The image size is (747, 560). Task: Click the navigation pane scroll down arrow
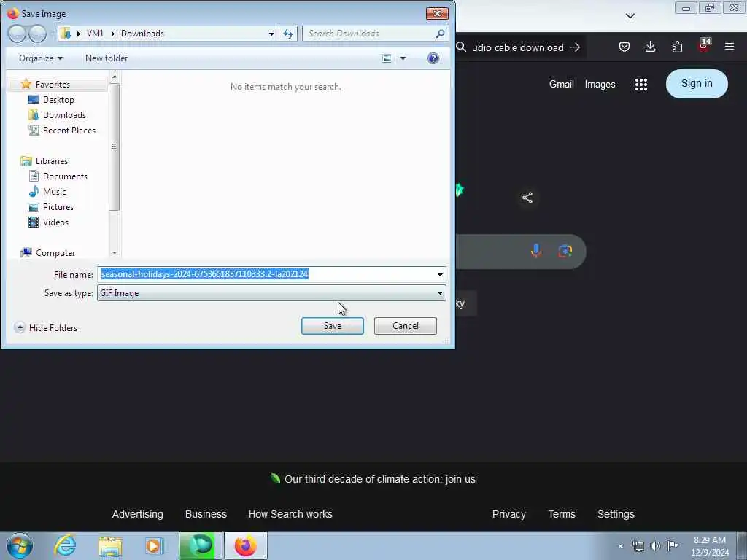[x=114, y=253]
